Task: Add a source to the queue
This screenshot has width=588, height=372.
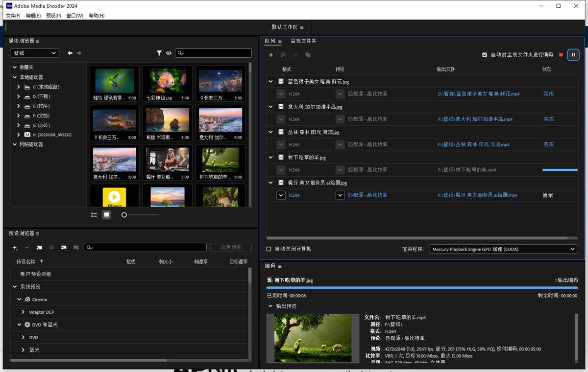Action: (271, 55)
